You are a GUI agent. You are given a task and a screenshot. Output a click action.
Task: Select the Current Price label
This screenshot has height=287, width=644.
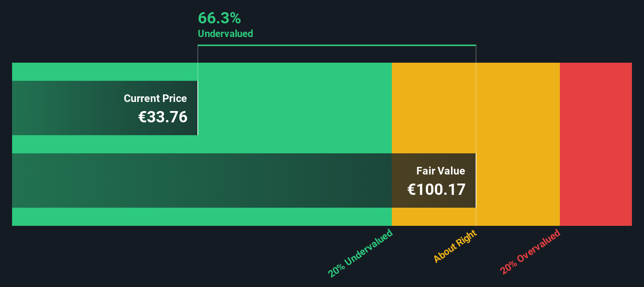pyautogui.click(x=155, y=98)
